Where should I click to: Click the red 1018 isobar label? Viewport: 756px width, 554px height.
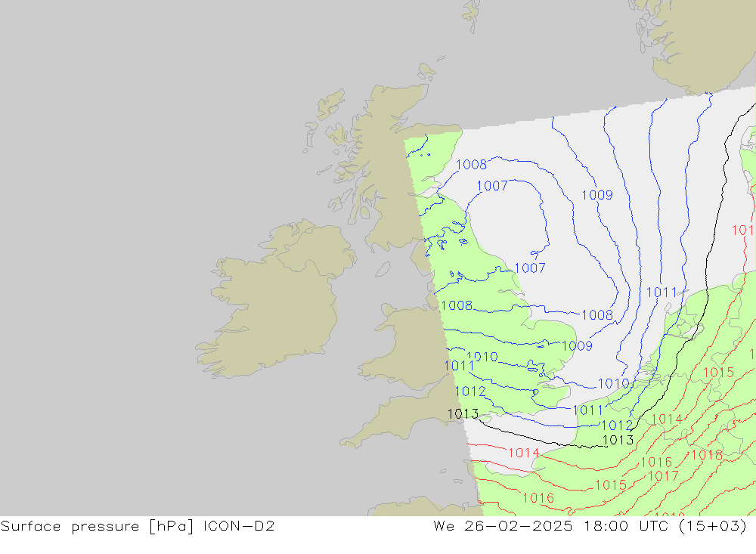pos(707,455)
